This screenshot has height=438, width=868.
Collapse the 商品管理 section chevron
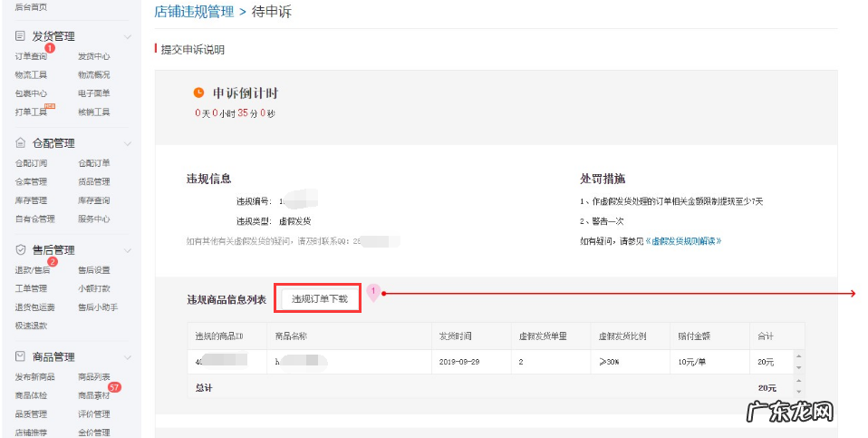click(128, 357)
